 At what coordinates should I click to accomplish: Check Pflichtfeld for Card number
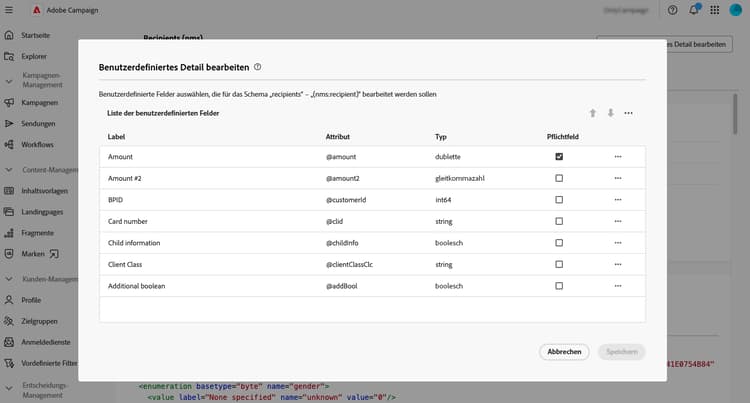[559, 221]
